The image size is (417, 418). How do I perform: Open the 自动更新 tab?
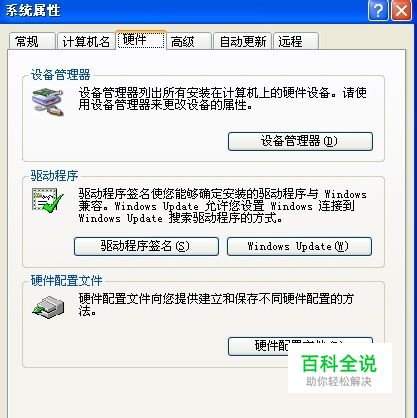(242, 42)
